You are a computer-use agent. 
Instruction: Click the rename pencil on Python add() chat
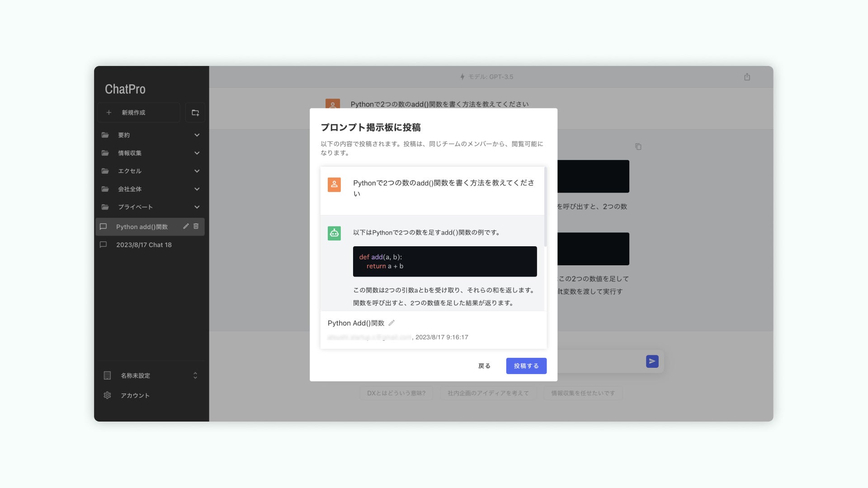[x=186, y=226]
